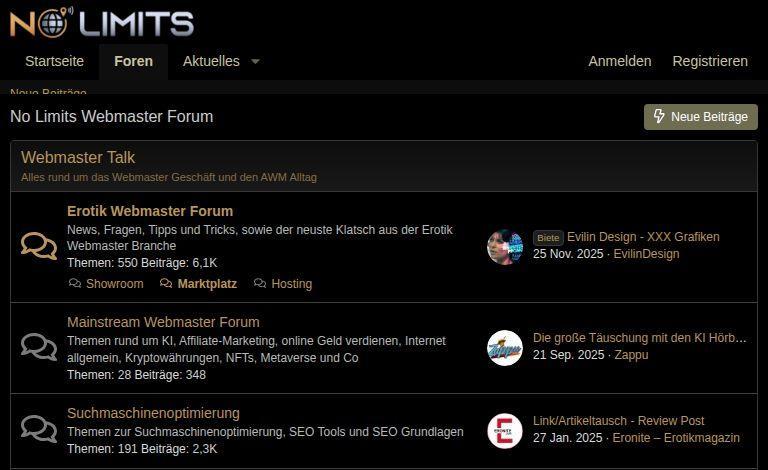The width and height of the screenshot is (768, 470).
Task: Select the Foren tab
Action: coord(133,61)
